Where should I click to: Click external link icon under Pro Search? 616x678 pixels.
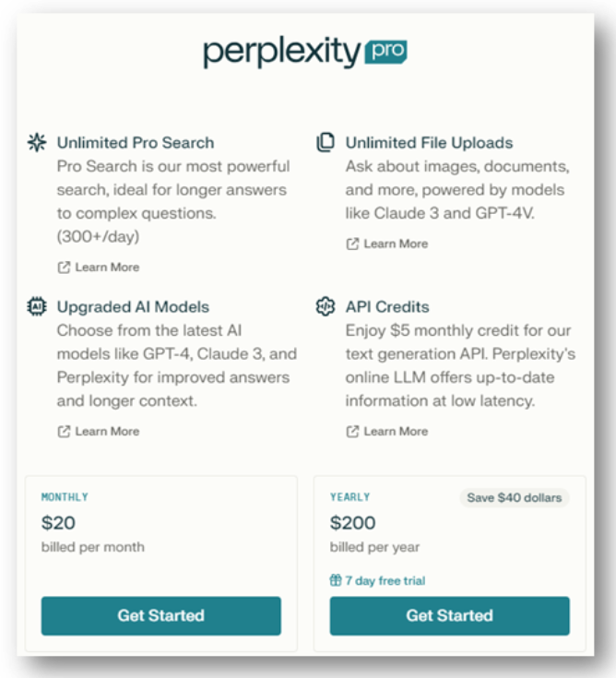click(65, 268)
